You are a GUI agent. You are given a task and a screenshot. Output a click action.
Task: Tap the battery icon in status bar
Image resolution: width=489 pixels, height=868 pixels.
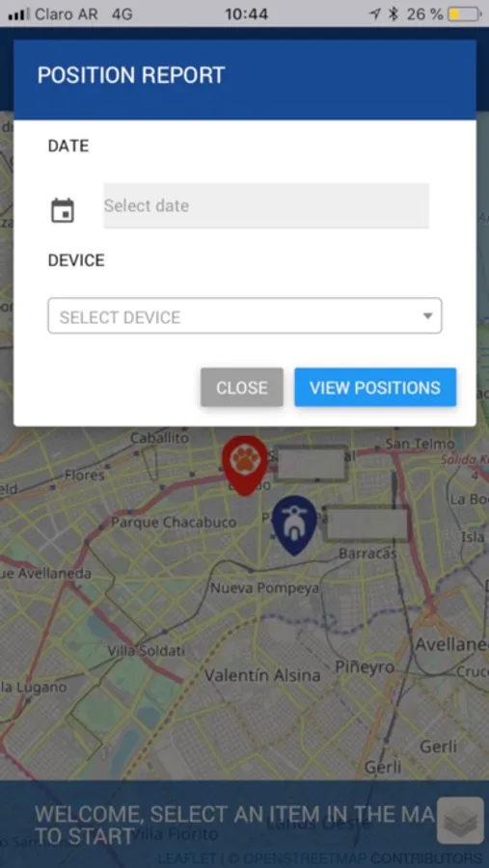pyautogui.click(x=465, y=14)
